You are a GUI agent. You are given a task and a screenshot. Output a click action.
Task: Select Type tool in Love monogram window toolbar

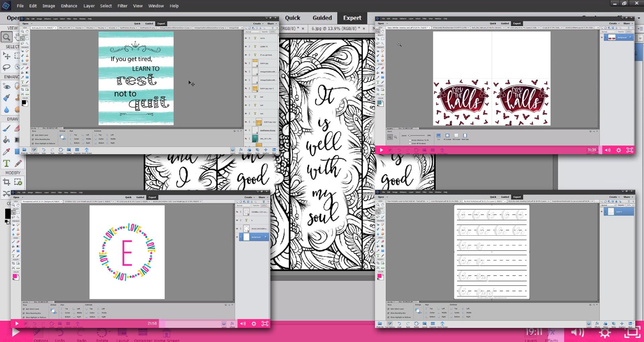click(13, 255)
